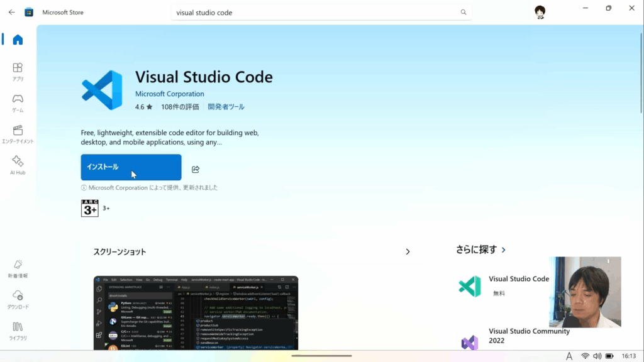Open Downloads (ダウンロード) in sidebar
This screenshot has width=644, height=362.
point(18,299)
